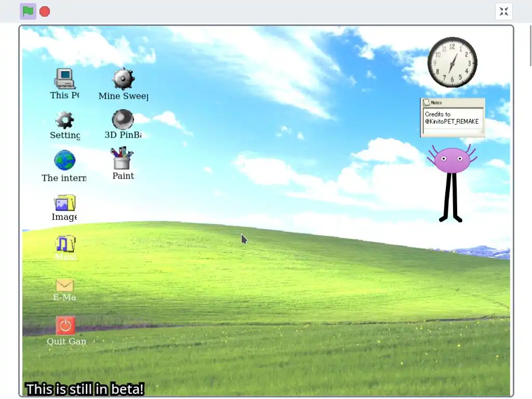Open the internet globe icon
The width and height of the screenshot is (532, 399).
64,160
